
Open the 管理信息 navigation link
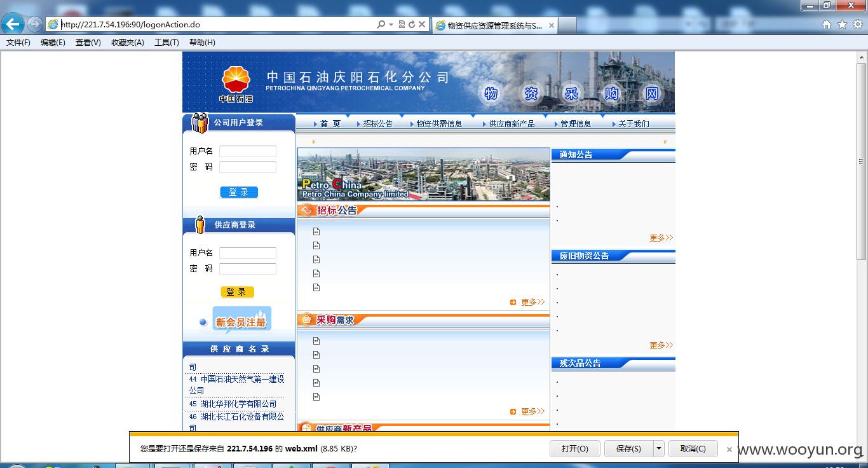[x=576, y=124]
